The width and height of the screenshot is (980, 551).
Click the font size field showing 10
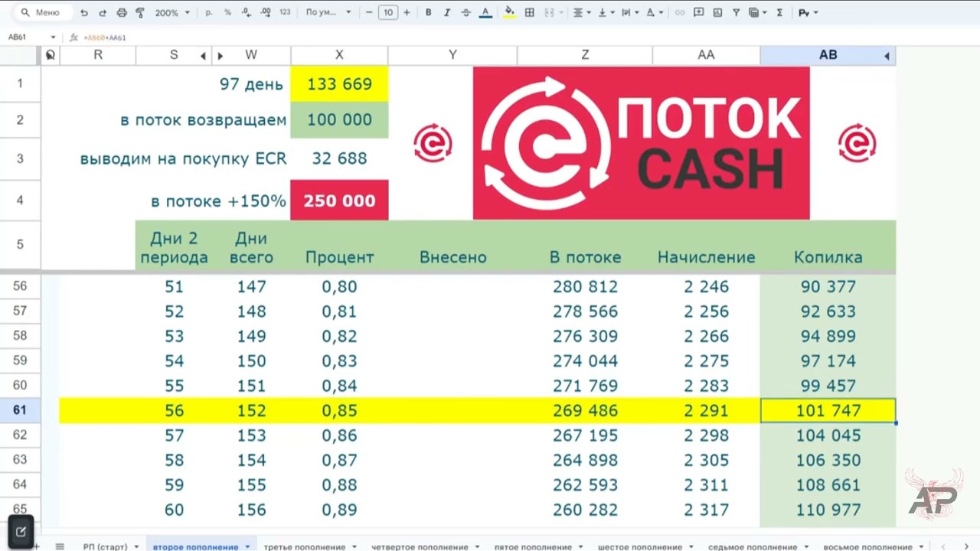coord(388,13)
